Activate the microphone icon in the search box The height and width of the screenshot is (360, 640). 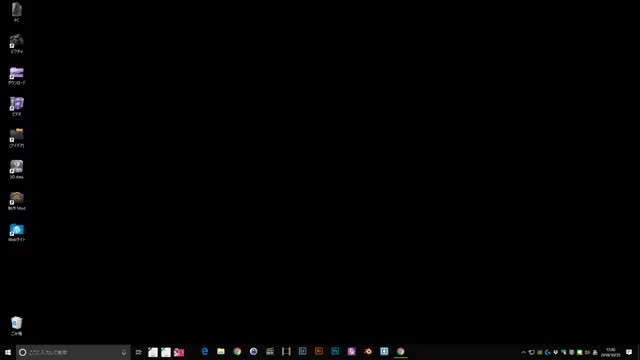pos(124,352)
